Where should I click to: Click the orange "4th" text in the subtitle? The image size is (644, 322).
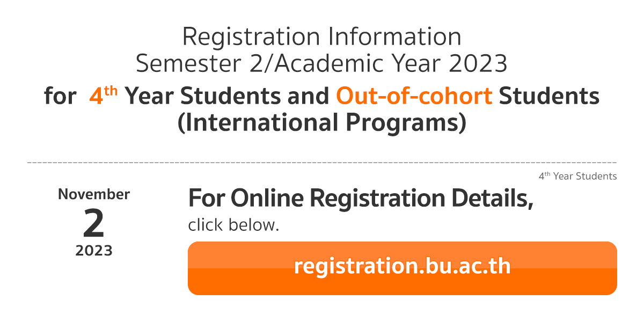point(103,96)
